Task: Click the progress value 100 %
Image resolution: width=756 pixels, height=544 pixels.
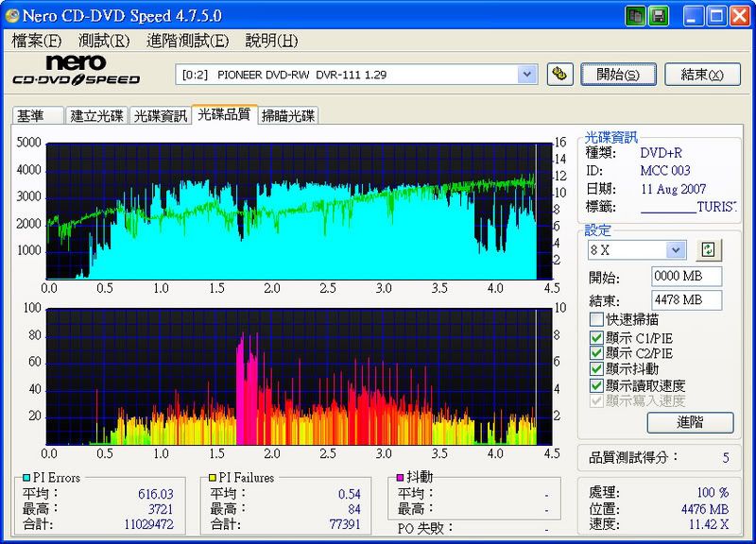Action: pyautogui.click(x=713, y=492)
